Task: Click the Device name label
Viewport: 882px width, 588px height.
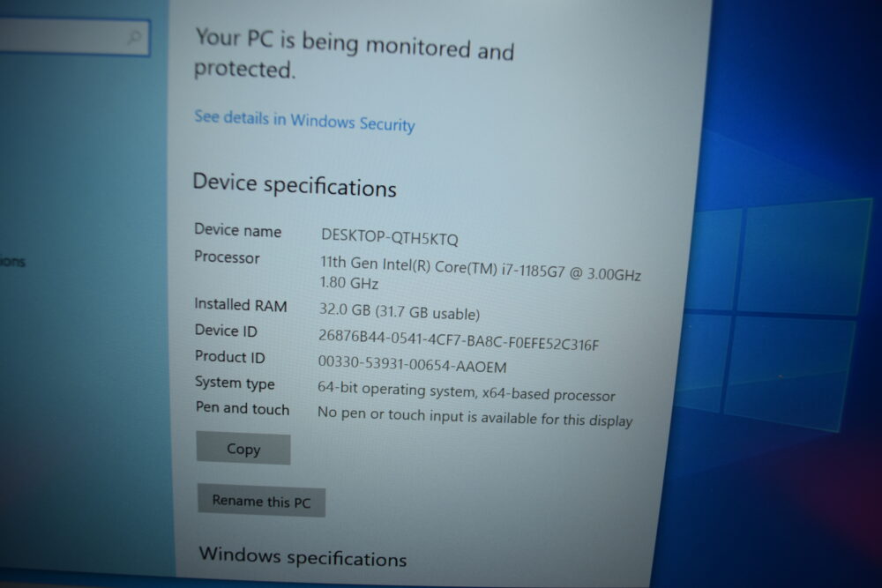Action: tap(237, 230)
